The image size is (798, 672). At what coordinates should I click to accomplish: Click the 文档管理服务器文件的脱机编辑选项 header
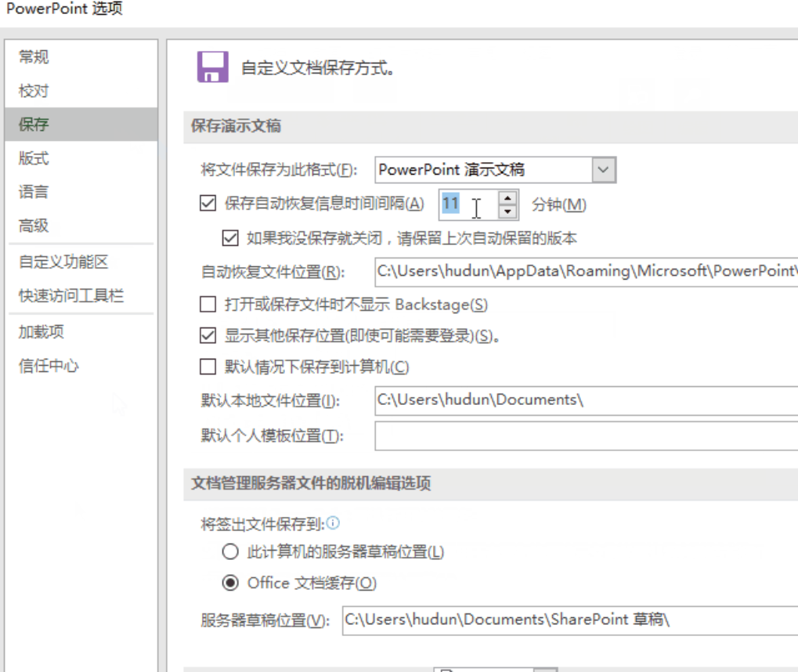click(311, 483)
